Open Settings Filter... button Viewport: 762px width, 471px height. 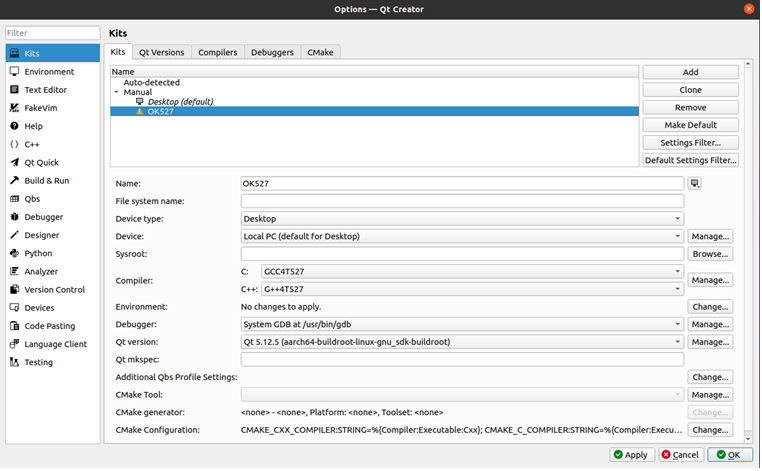click(691, 142)
